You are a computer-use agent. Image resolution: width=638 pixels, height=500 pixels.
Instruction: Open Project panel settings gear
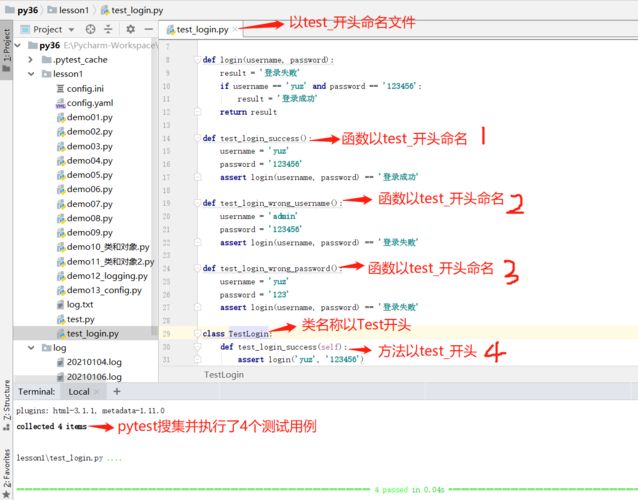pyautogui.click(x=131, y=29)
